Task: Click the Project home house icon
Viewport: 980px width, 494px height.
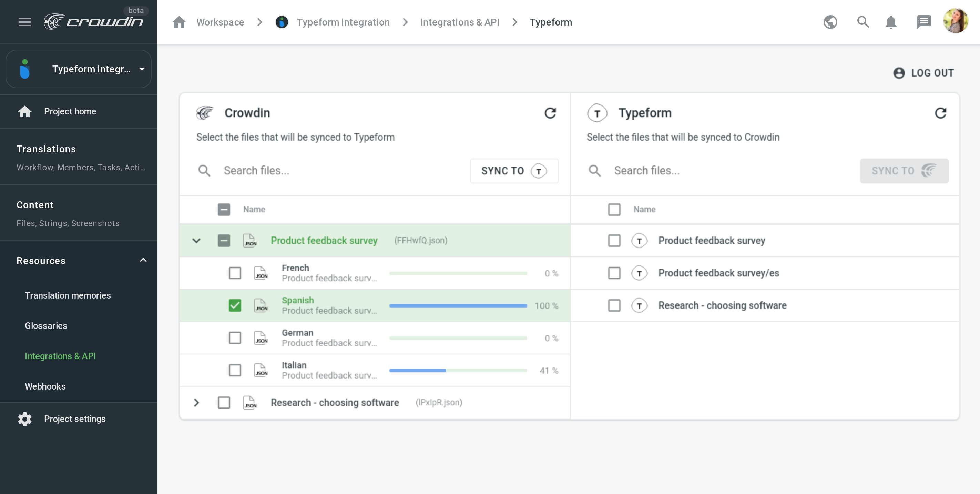Action: coord(25,111)
